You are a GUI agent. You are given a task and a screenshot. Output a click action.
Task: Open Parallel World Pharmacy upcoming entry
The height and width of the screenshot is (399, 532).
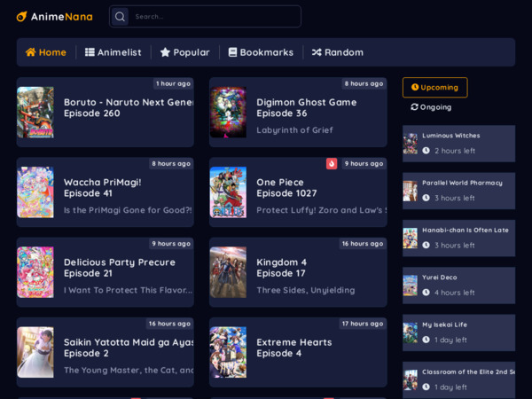pos(458,191)
